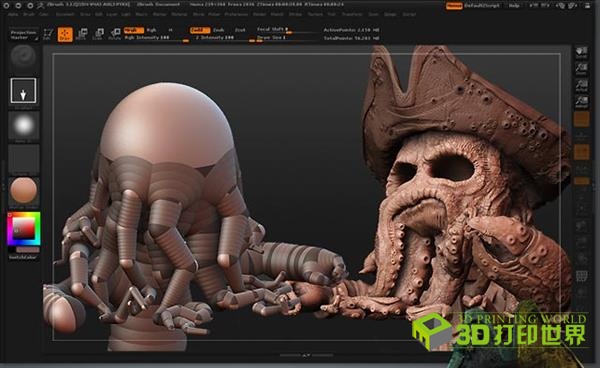Pick a hue in the color picker square
Viewport: 600px width, 368px height.
pos(24,229)
